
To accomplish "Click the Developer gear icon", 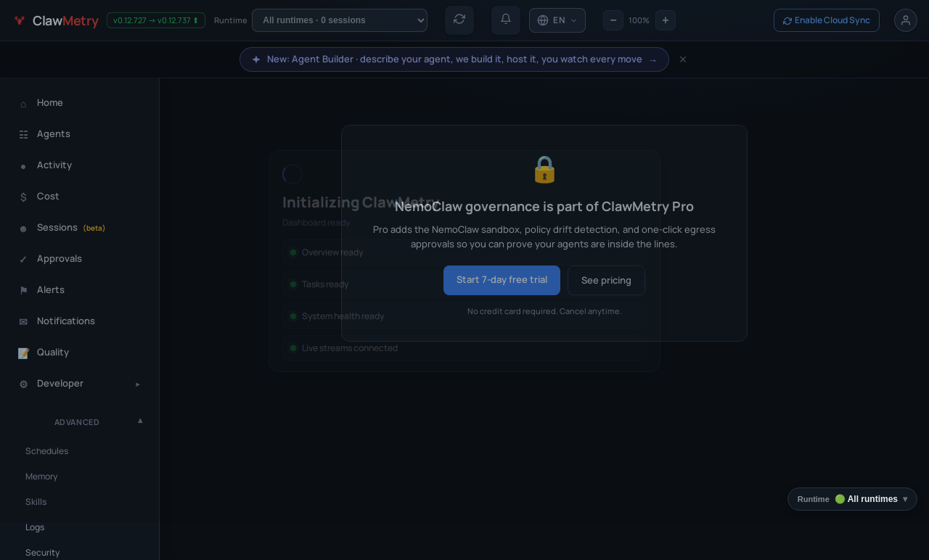I will pyautogui.click(x=23, y=384).
